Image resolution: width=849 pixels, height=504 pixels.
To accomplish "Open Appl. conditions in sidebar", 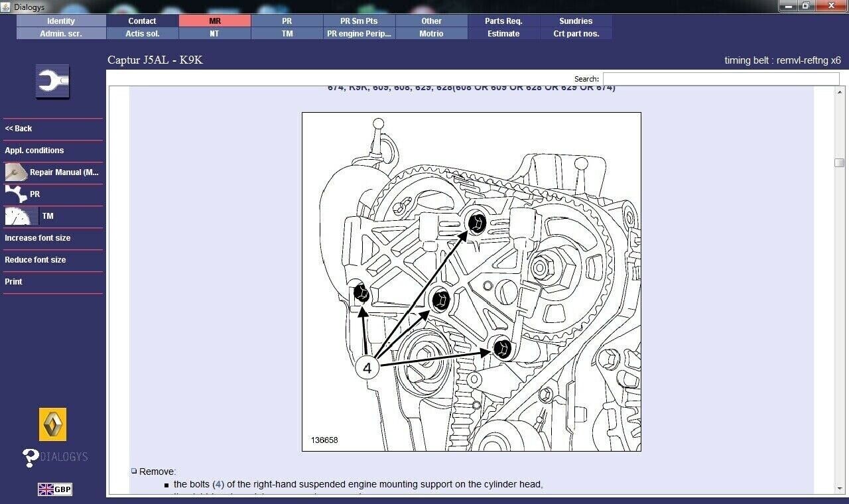I will [34, 151].
